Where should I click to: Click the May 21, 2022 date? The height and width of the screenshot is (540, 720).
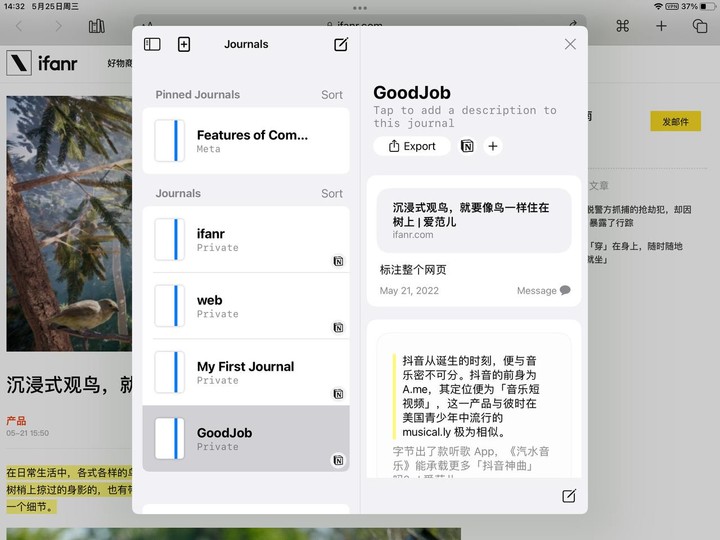tap(409, 291)
